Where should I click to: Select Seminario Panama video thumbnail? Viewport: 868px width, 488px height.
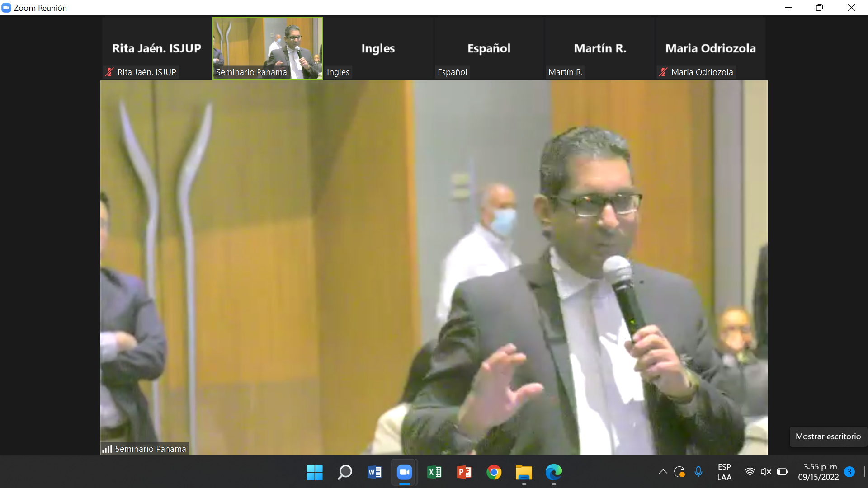[x=268, y=48]
